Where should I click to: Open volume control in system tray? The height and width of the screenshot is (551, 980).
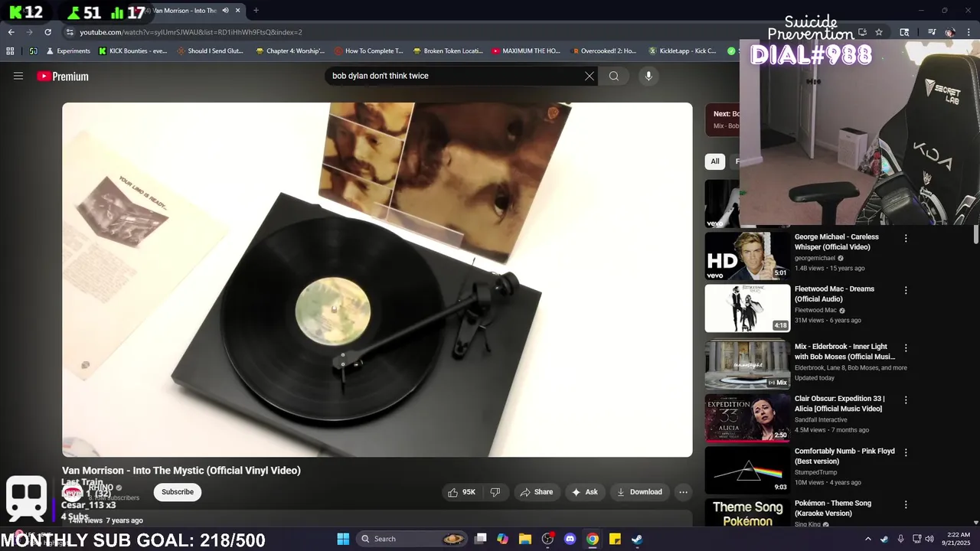[x=929, y=539]
